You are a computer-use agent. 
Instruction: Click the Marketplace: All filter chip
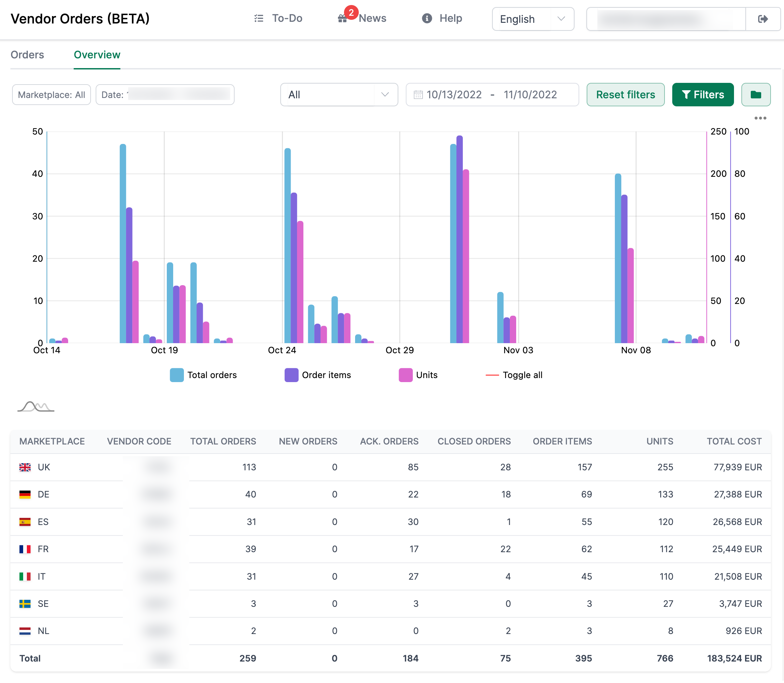pos(51,95)
